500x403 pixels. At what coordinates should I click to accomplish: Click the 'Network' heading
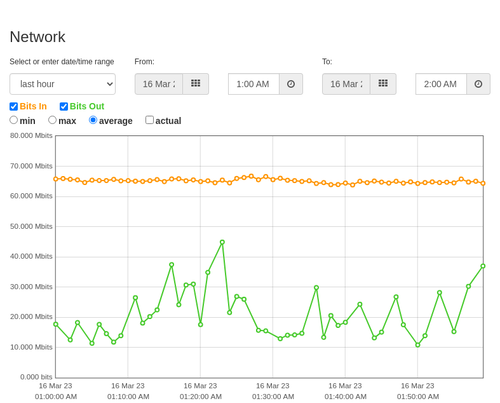37,37
